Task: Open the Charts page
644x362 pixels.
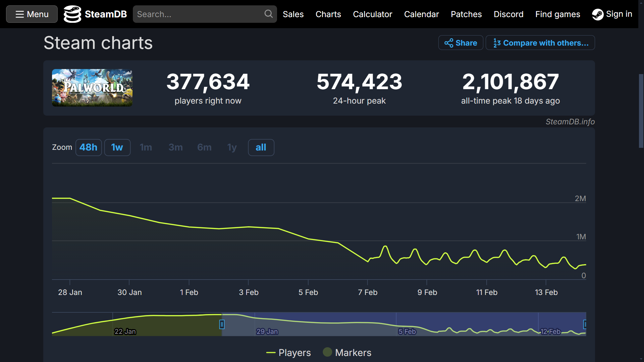Action: [x=328, y=14]
